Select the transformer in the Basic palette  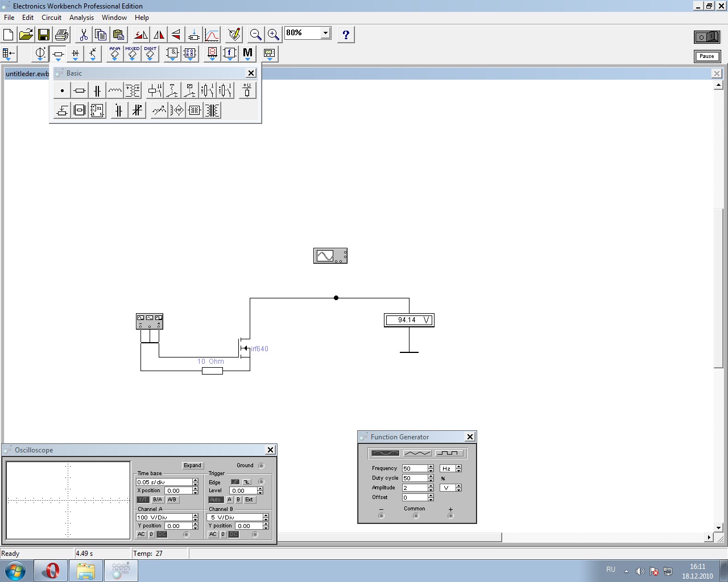coord(133,90)
